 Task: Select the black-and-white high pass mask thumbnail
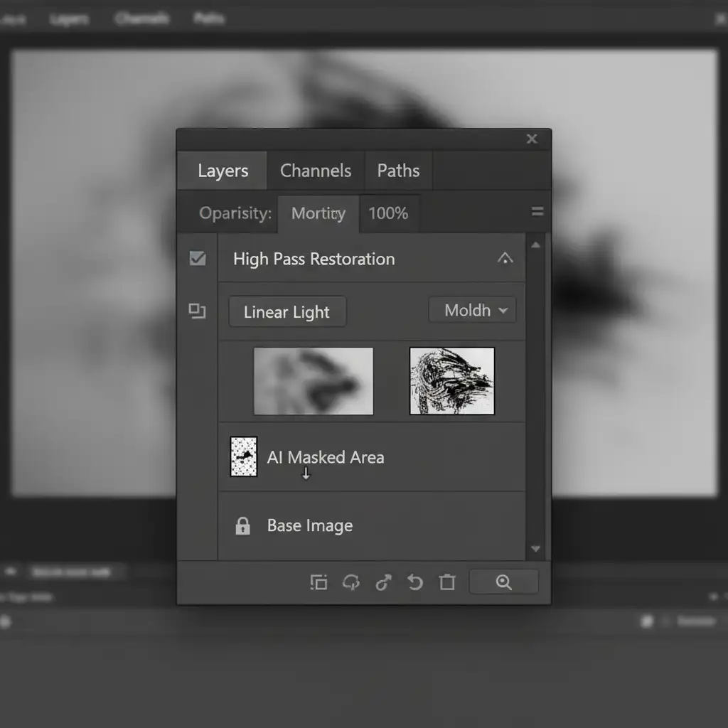(x=451, y=381)
